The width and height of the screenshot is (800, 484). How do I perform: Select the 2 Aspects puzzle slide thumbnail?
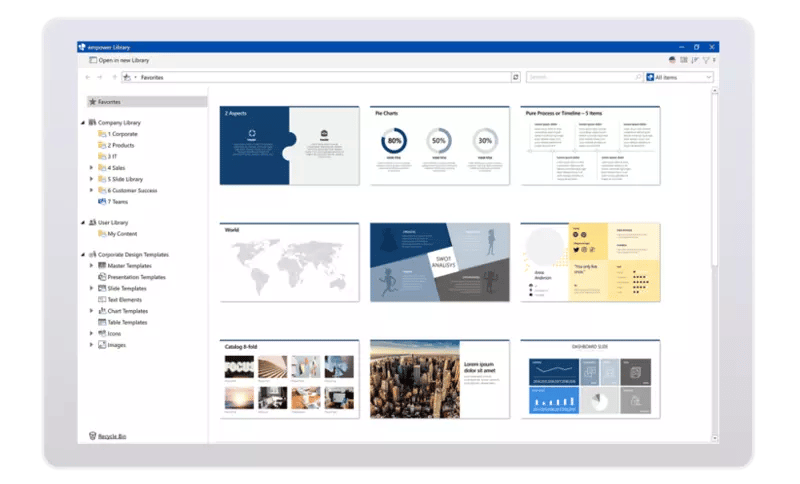point(290,145)
